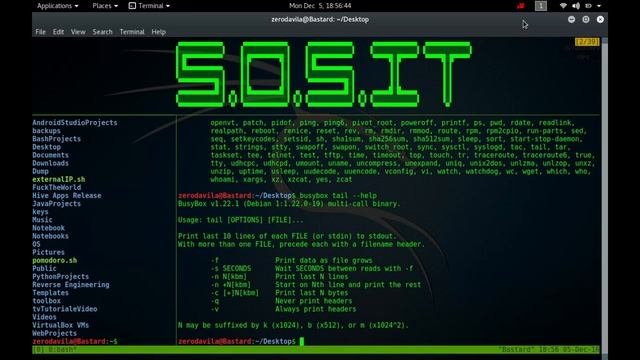The height and width of the screenshot is (360, 640).
Task: Click the OS directory entry
Action: 36,244
